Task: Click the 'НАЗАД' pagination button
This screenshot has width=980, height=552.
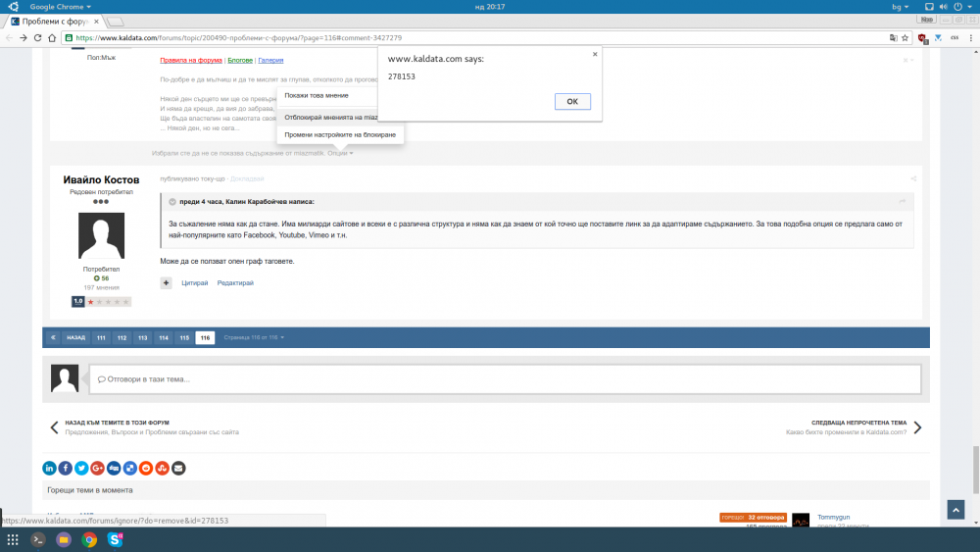Action: point(75,337)
